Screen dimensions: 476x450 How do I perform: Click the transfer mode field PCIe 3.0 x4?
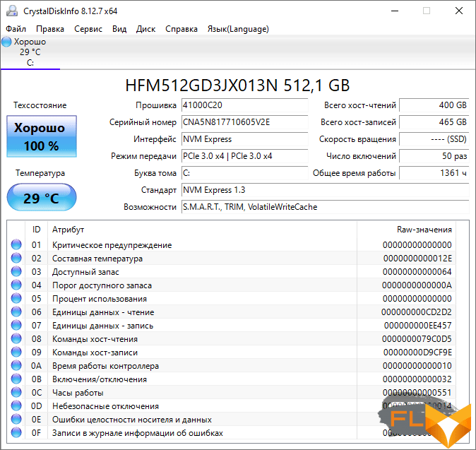[x=244, y=156]
